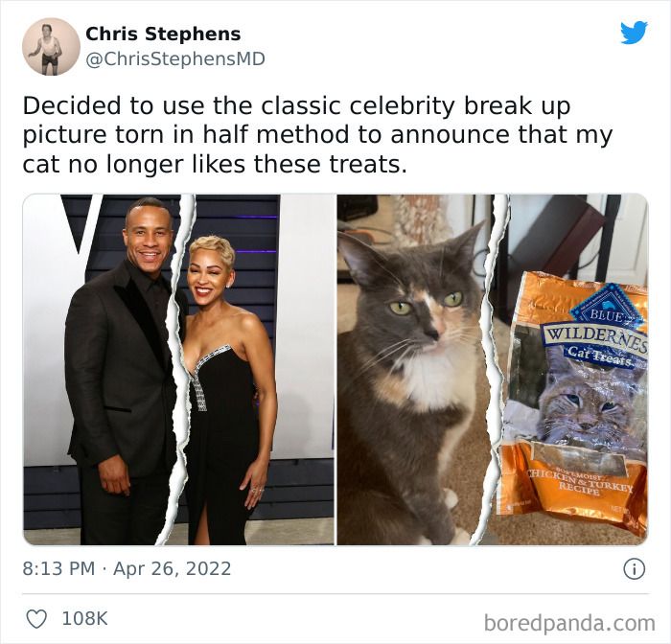The image size is (671, 644).
Task: Click the 108K likes count
Action: click(x=84, y=619)
